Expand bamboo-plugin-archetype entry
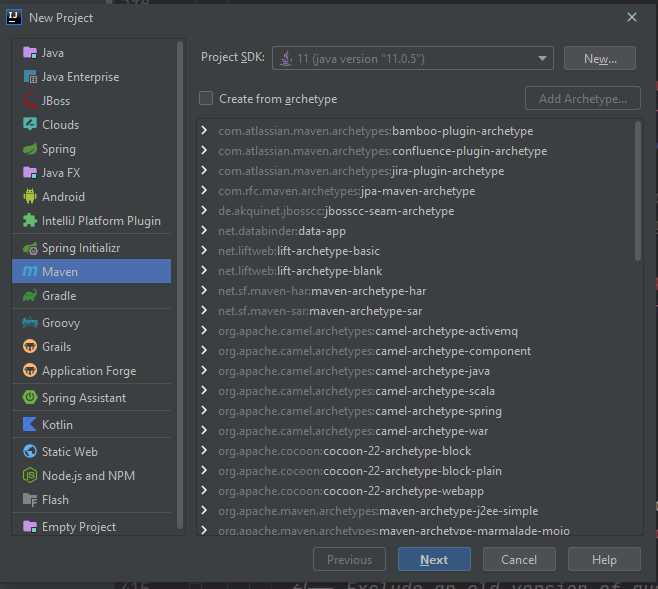Screen dimensions: 658x589 click(204, 130)
